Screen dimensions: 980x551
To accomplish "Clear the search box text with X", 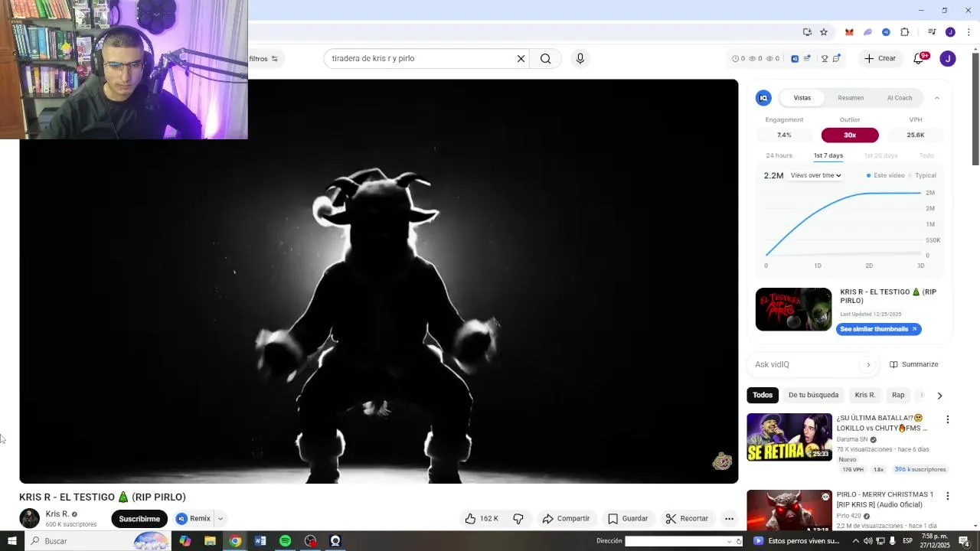I will (521, 59).
